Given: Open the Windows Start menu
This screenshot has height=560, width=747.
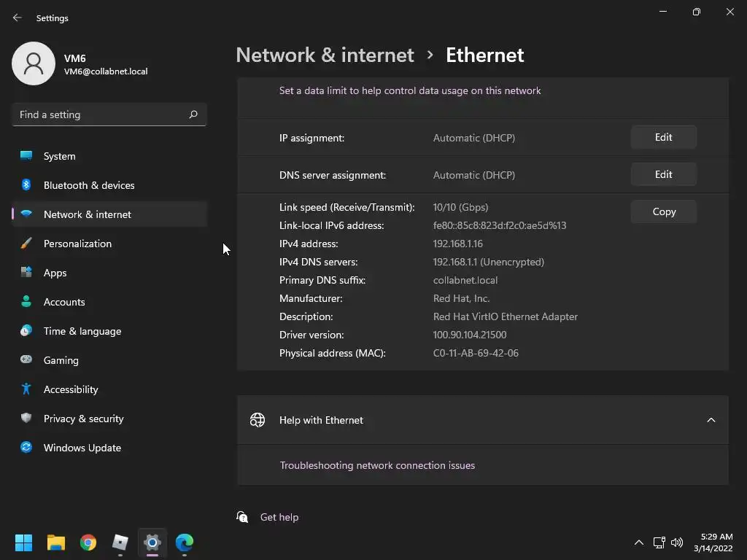Looking at the screenshot, I should pos(24,542).
